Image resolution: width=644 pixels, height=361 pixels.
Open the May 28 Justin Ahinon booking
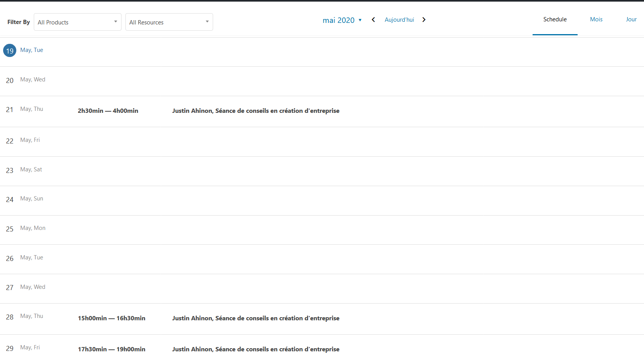[255, 318]
